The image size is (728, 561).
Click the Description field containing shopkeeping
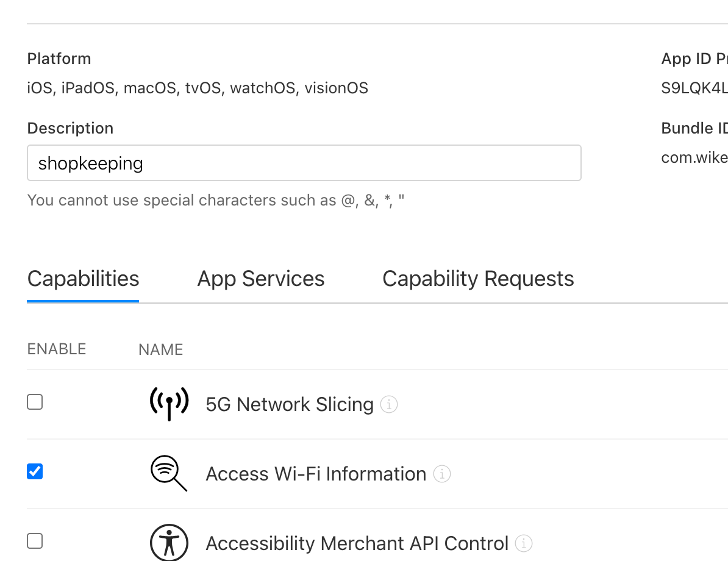pos(304,163)
